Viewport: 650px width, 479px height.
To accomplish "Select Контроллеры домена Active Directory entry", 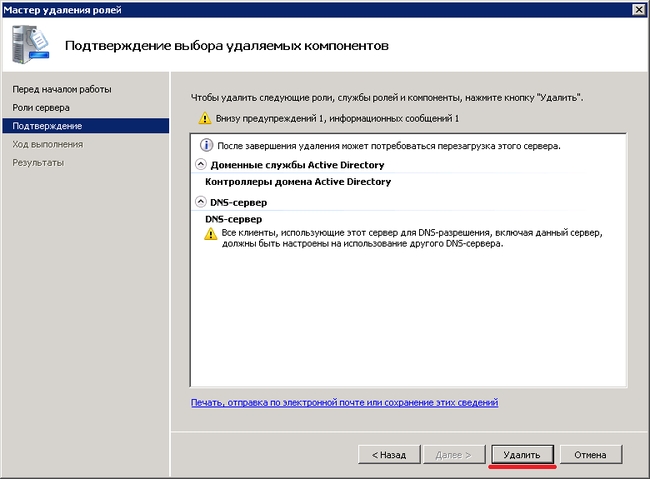I will 298,182.
